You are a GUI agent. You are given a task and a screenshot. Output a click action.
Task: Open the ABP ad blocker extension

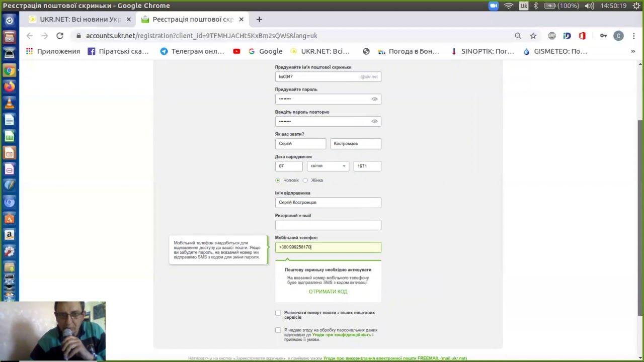tap(552, 36)
